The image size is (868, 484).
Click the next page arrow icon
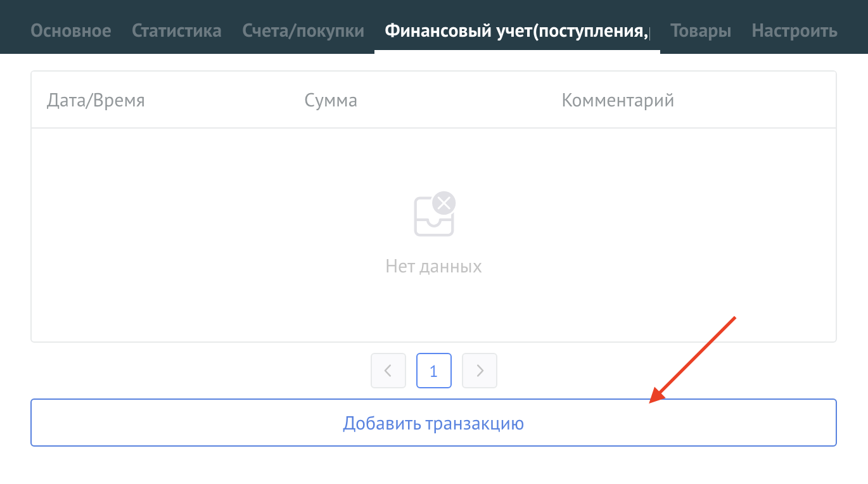click(x=480, y=371)
